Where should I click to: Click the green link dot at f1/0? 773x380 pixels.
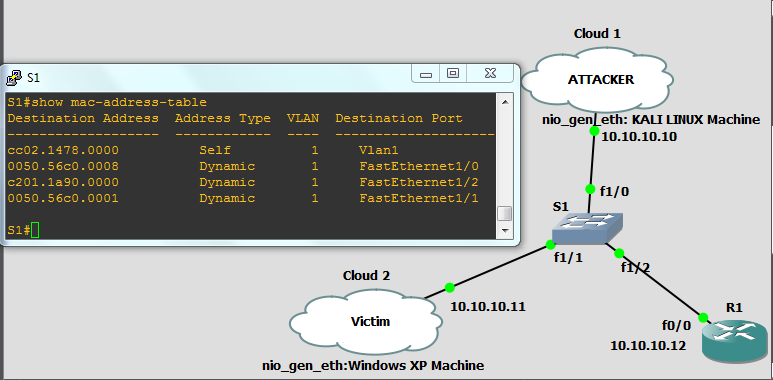(590, 189)
